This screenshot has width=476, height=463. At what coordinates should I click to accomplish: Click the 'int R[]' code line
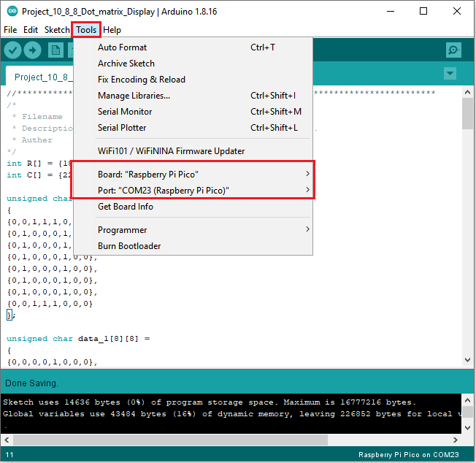point(39,164)
